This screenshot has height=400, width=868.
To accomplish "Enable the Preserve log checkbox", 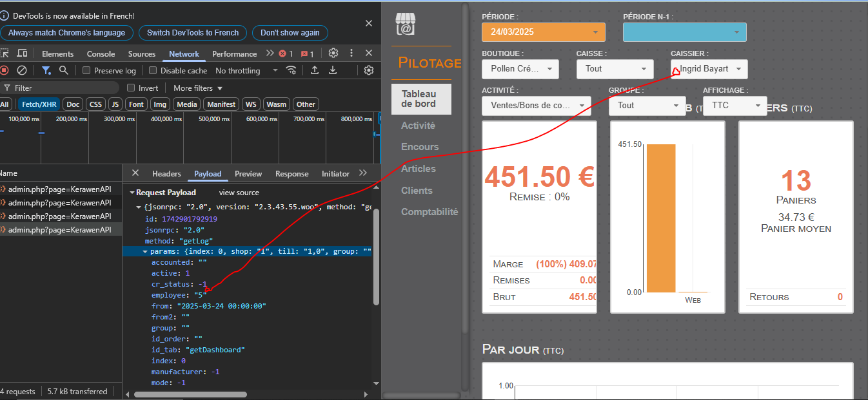I will [x=86, y=71].
